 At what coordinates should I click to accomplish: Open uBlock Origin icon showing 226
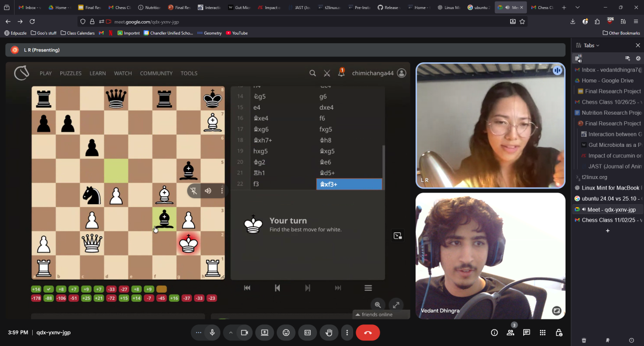610,21
